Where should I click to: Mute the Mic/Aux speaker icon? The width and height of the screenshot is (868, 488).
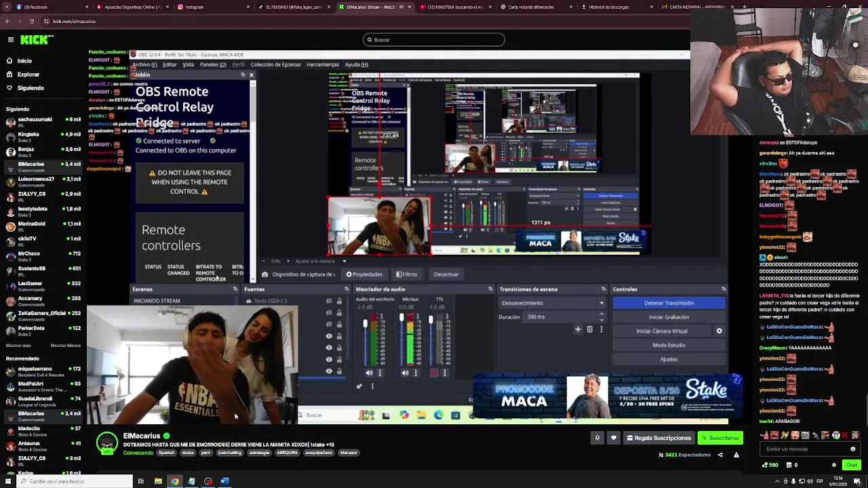[x=405, y=373]
